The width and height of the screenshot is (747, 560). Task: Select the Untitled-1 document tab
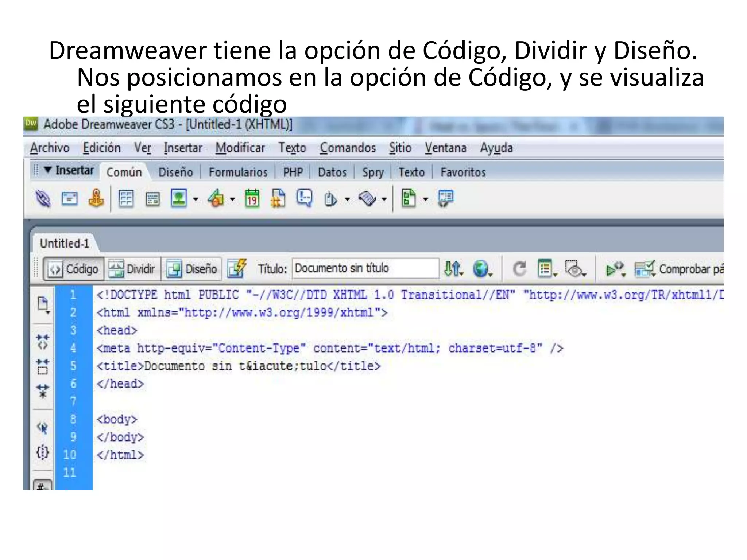pyautogui.click(x=64, y=243)
